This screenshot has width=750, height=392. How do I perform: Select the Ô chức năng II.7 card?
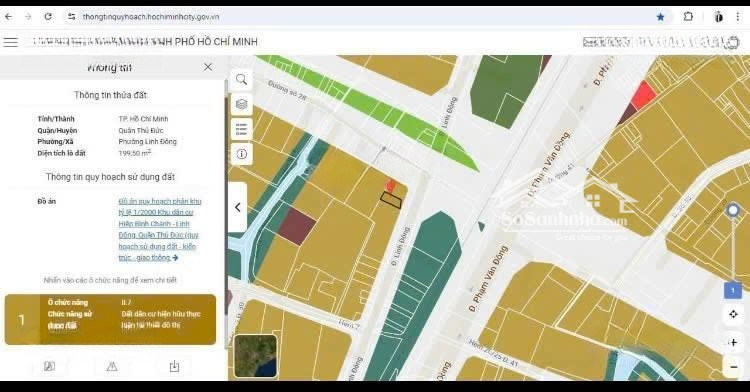pyautogui.click(x=110, y=319)
